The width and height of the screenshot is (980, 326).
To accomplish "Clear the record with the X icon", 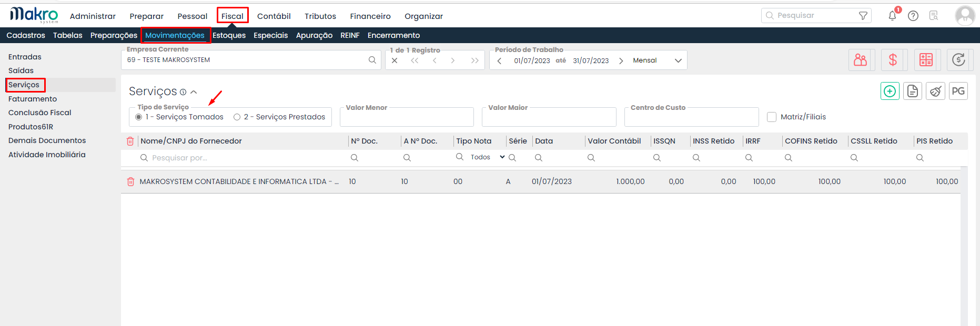I will click(395, 60).
